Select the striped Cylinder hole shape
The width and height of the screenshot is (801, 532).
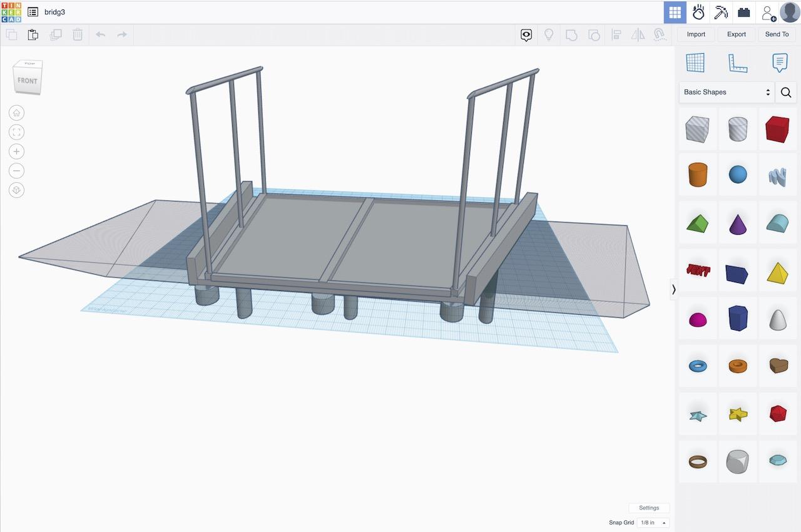pyautogui.click(x=738, y=129)
